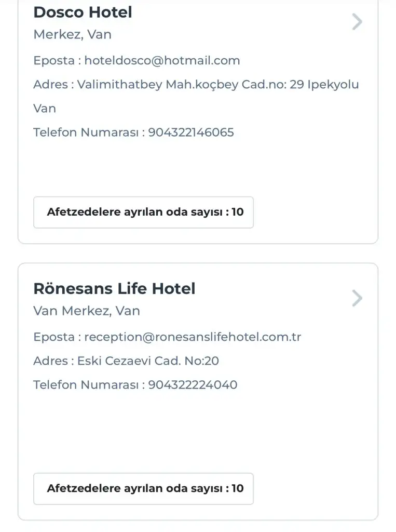This screenshot has width=396, height=532.
Task: Tap email reception@ronesanslifehotel.com.tr
Action: (193, 337)
